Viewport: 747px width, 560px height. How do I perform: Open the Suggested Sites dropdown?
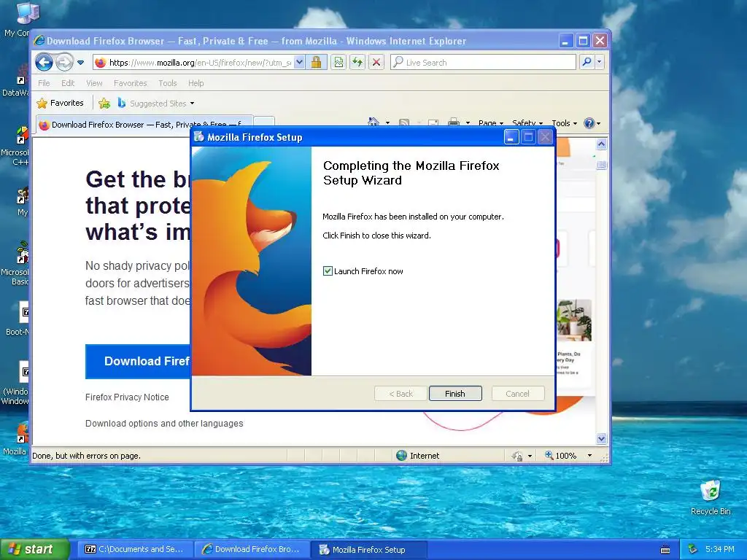[x=156, y=104]
